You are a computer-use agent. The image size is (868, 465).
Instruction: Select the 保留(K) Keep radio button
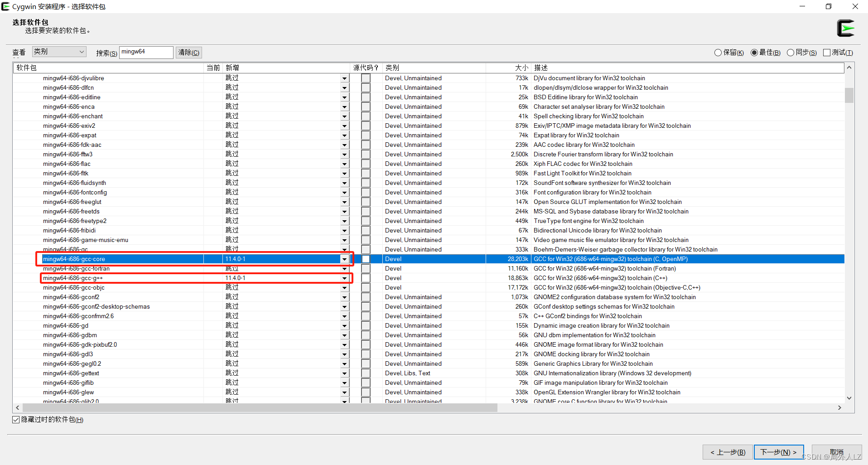click(x=718, y=53)
